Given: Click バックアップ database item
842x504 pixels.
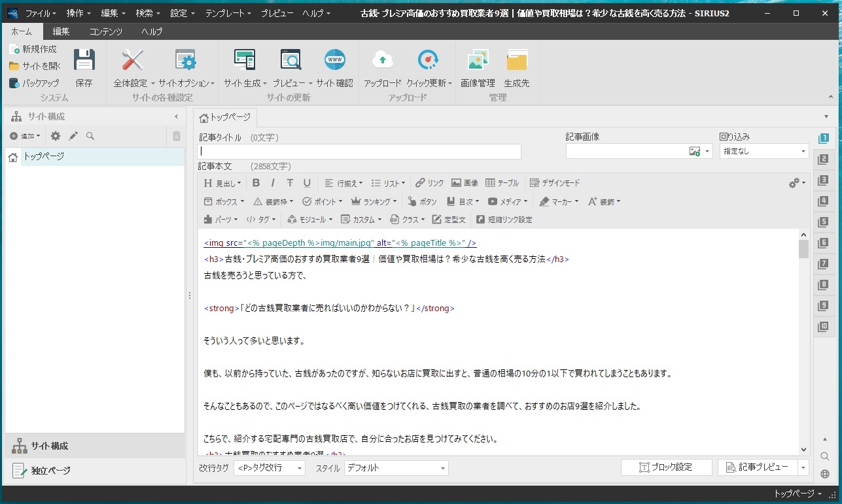Looking at the screenshot, I should [x=34, y=83].
